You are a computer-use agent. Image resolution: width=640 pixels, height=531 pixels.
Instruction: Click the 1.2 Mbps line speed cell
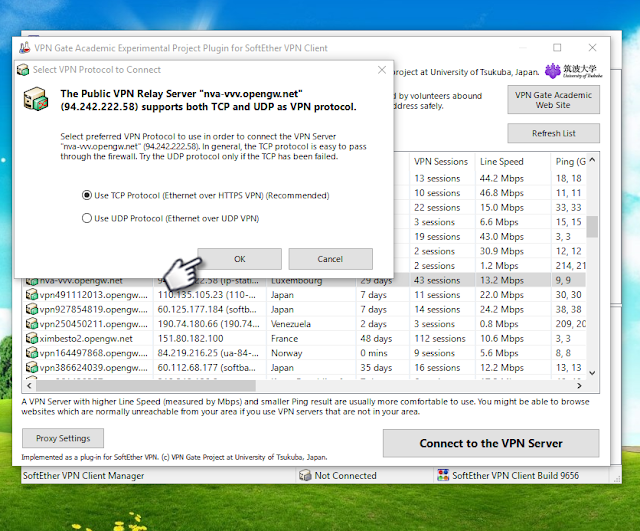499,265
